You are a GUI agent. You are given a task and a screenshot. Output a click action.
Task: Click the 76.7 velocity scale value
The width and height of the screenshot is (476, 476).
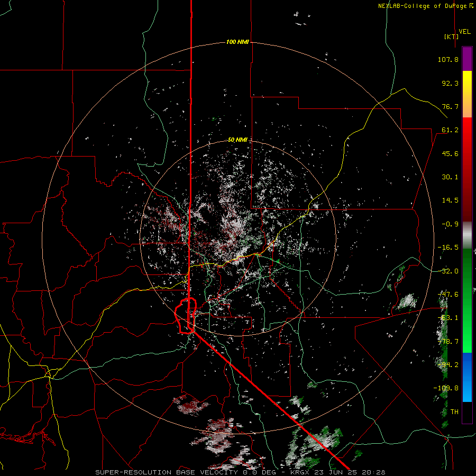(x=450, y=106)
